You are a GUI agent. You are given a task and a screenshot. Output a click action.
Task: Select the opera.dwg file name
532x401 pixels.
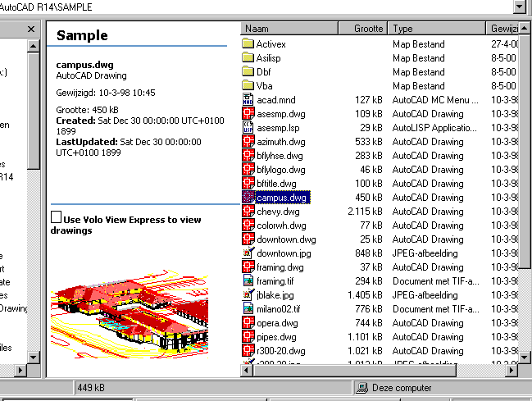tap(277, 323)
